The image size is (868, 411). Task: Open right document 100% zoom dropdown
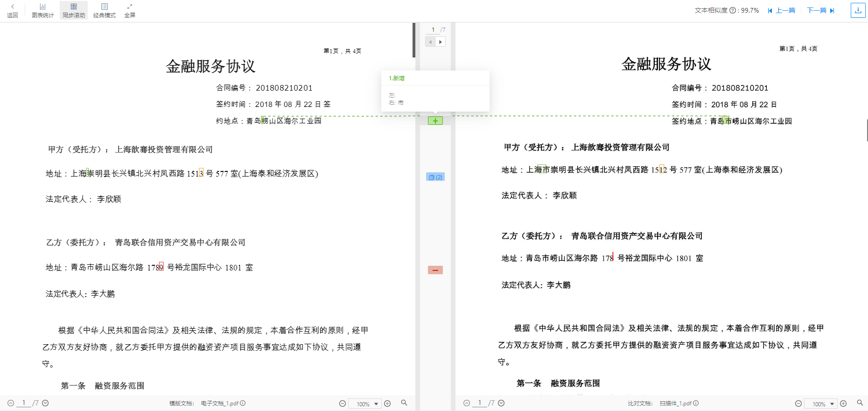[x=832, y=404]
